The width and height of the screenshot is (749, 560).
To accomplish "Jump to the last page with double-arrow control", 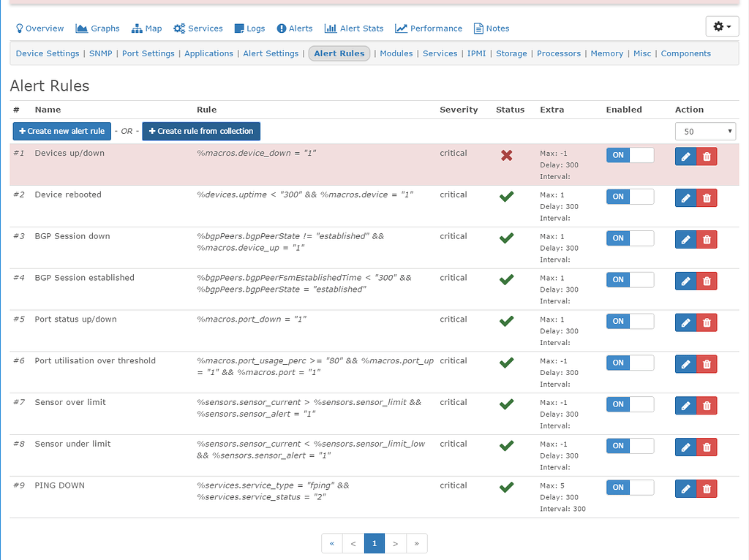I will click(x=416, y=543).
